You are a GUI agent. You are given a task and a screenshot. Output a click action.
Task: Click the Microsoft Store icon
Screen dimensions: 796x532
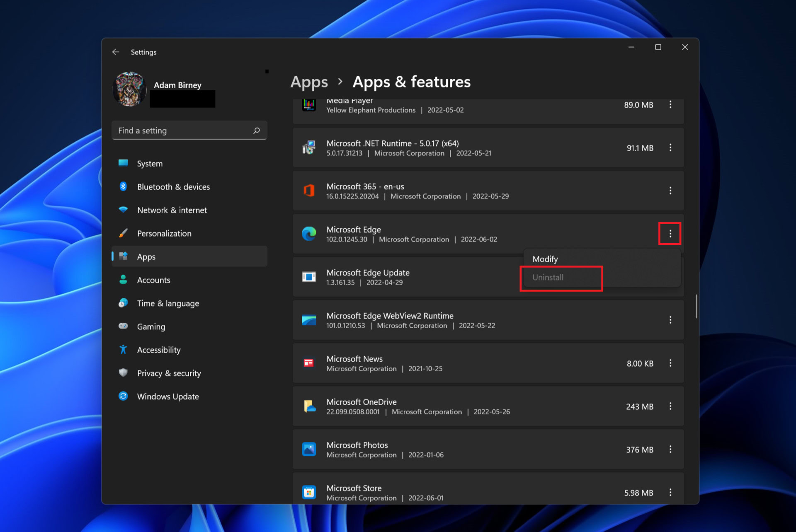tap(309, 492)
